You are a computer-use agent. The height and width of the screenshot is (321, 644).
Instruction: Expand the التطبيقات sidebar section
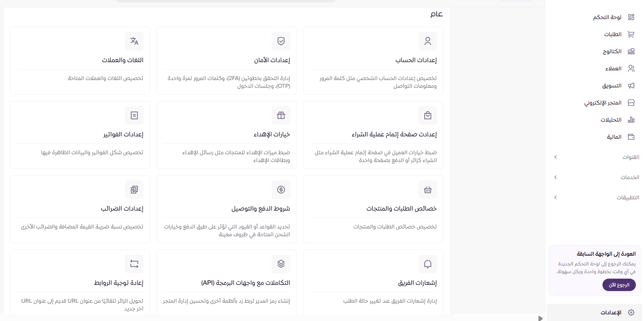(555, 197)
